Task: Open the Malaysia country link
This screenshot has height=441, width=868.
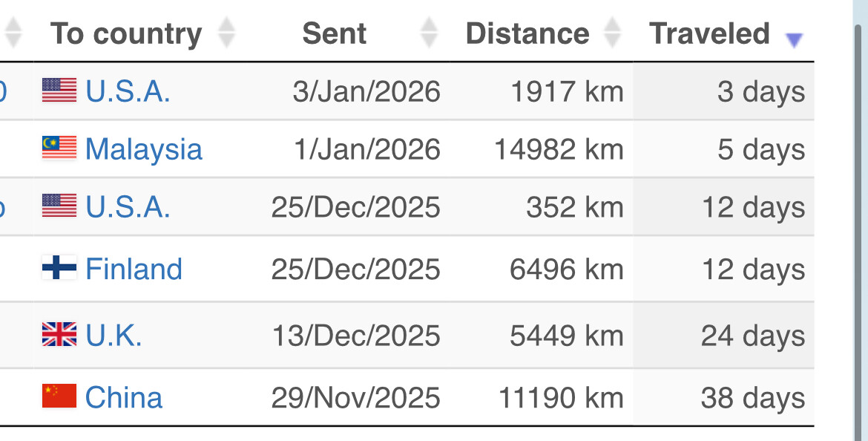Action: tap(144, 149)
